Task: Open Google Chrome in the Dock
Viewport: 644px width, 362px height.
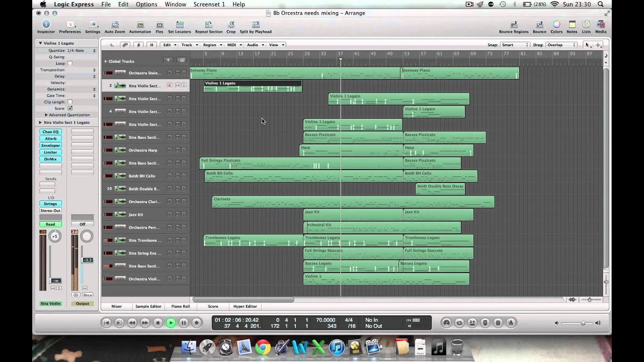Action: coord(262,347)
